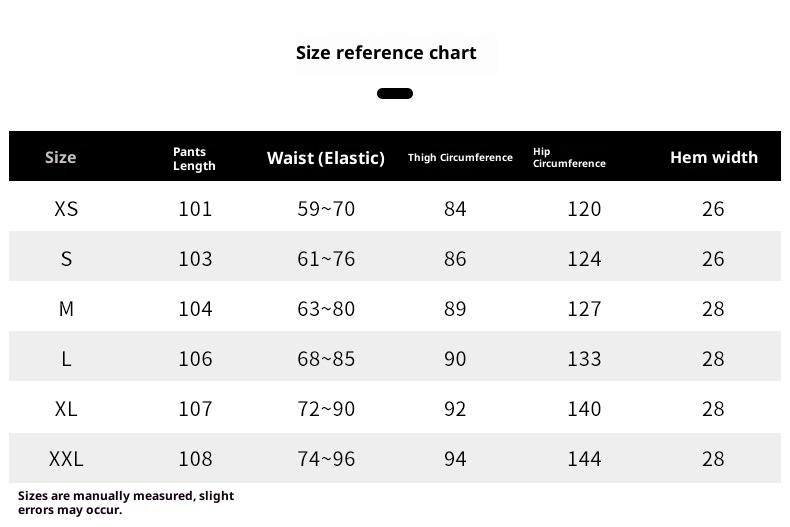Click the Size reference chart title
Image resolution: width=790 pixels, height=527 pixels.
386,53
